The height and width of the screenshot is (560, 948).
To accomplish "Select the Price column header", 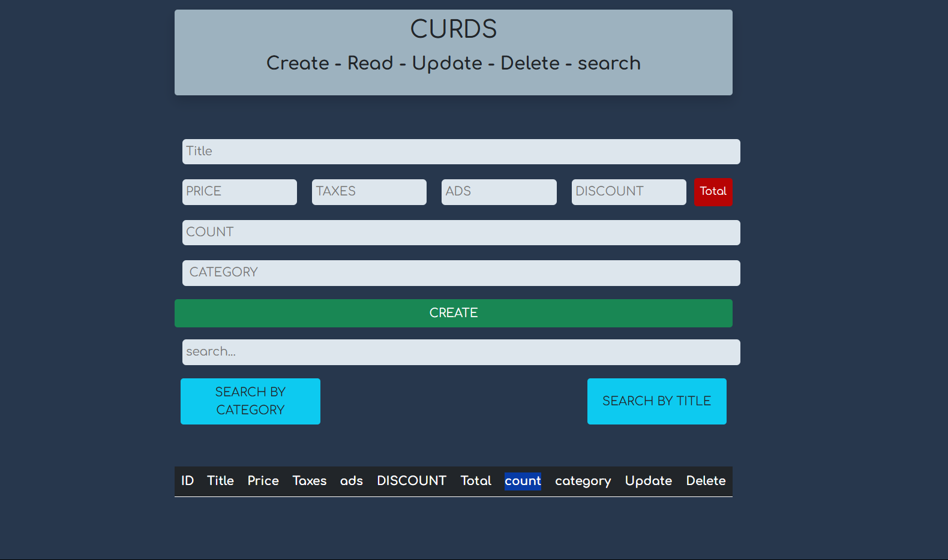I will [263, 481].
